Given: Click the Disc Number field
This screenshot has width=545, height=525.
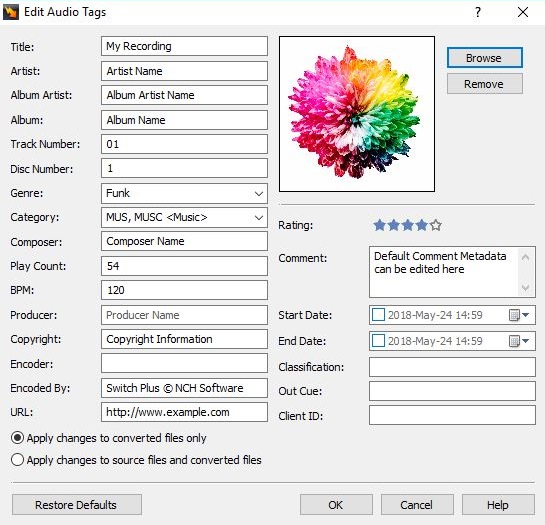Looking at the screenshot, I should click(x=184, y=168).
